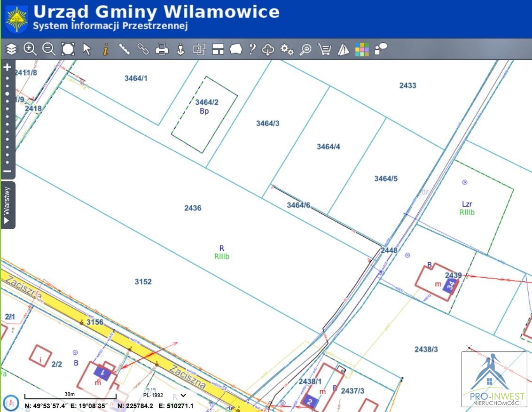Click parcel 2436 on the map

193,208
